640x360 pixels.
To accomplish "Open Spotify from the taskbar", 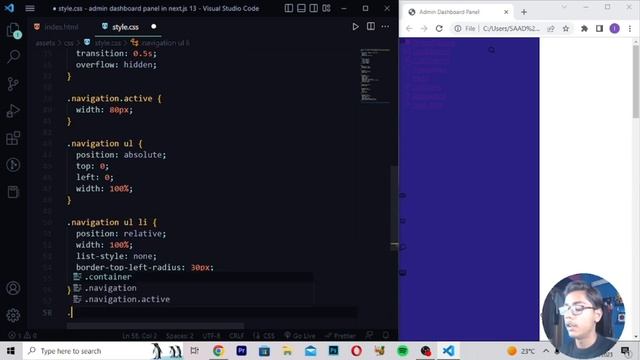I will point(402,351).
